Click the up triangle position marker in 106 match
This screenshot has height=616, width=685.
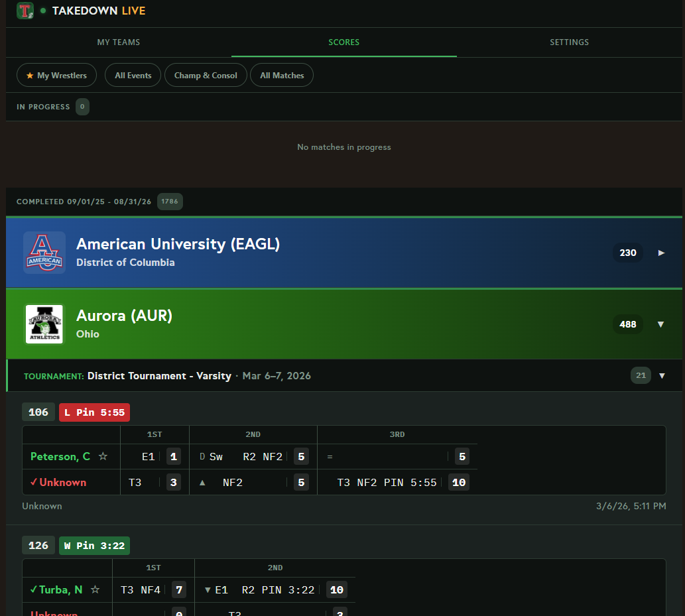[x=202, y=483]
